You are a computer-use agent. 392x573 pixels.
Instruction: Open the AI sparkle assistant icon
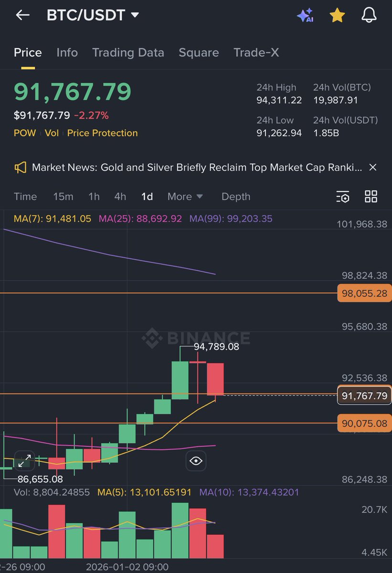click(x=305, y=15)
